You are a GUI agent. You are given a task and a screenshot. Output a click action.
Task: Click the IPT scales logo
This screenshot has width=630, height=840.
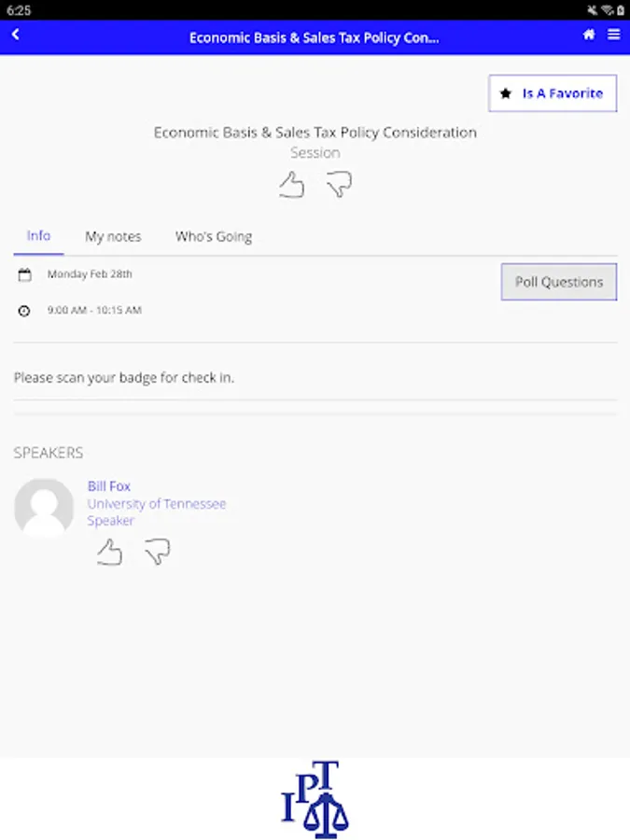click(315, 800)
